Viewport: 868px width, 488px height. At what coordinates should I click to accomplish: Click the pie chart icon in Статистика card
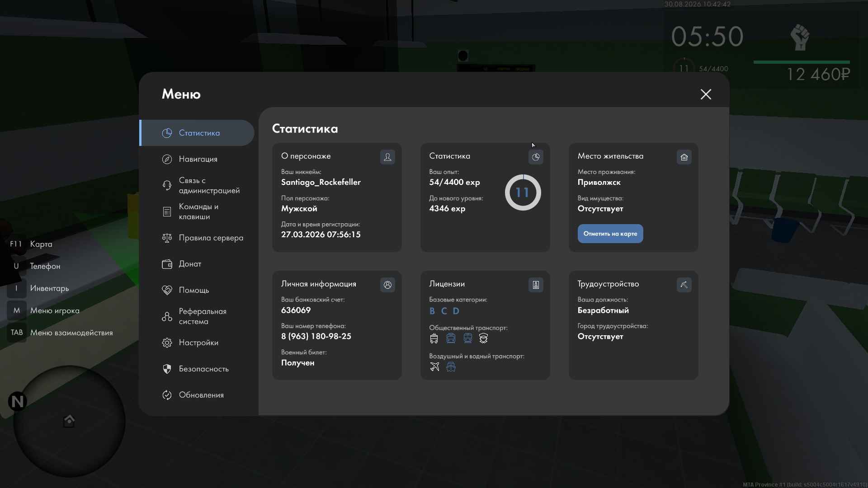tap(536, 157)
